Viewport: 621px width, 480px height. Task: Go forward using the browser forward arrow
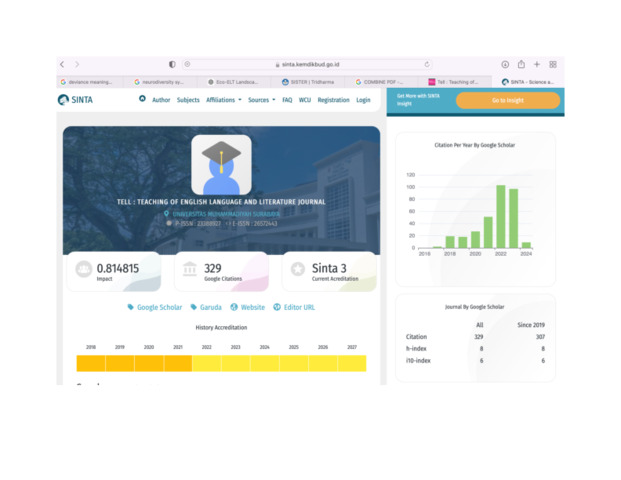coord(77,64)
